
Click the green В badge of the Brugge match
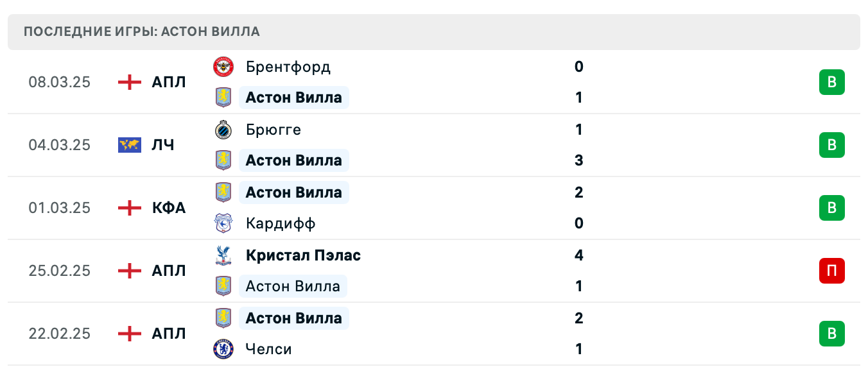832,145
